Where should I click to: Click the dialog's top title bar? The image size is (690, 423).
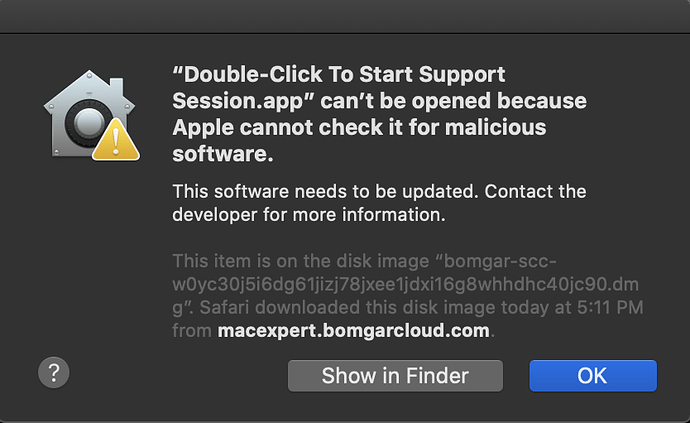345,16
